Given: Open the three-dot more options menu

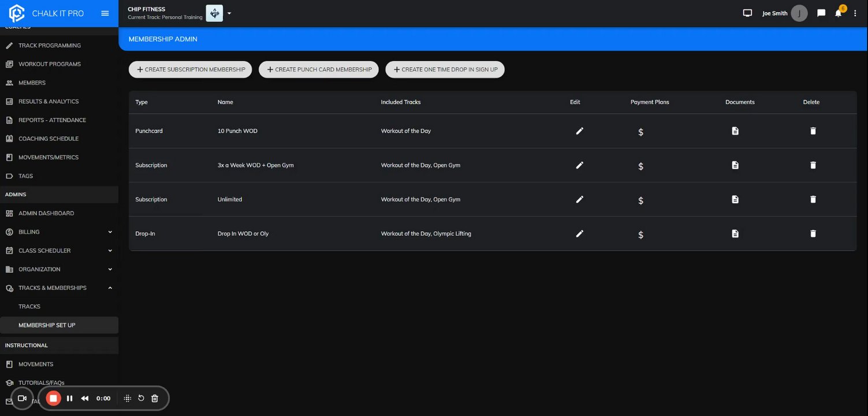Looking at the screenshot, I should [x=855, y=13].
